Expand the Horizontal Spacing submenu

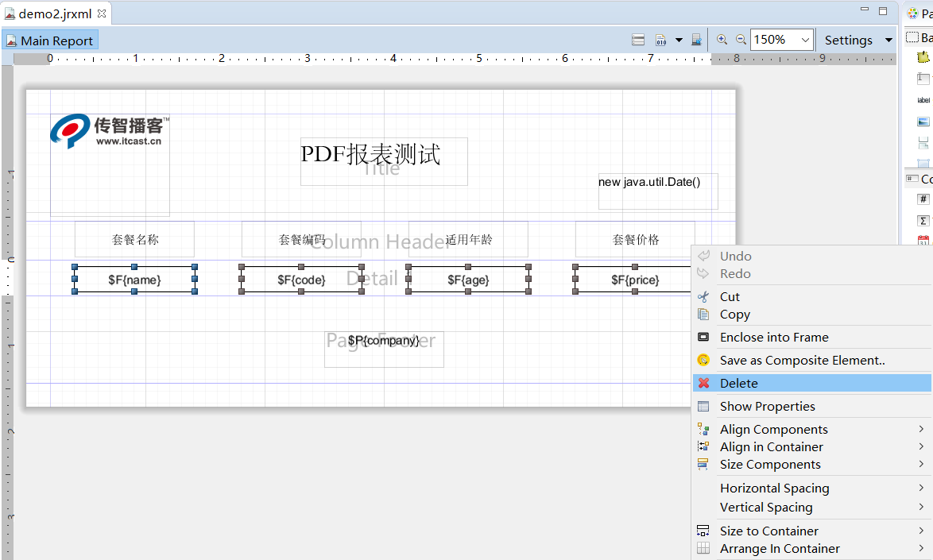pyautogui.click(x=811, y=488)
